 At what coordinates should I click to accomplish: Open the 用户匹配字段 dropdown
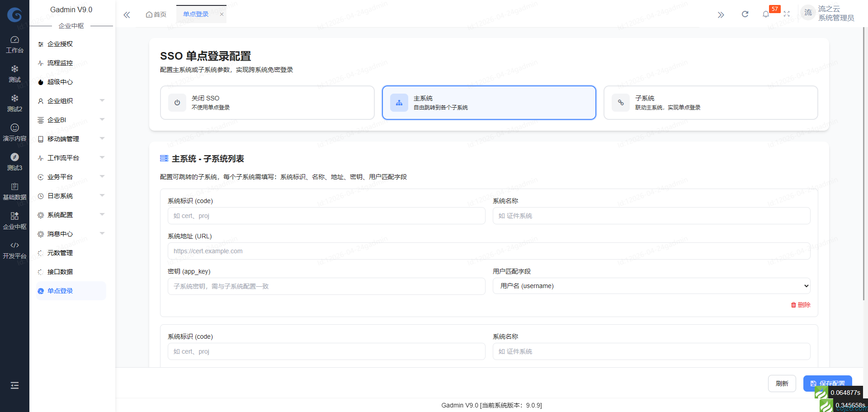(651, 286)
